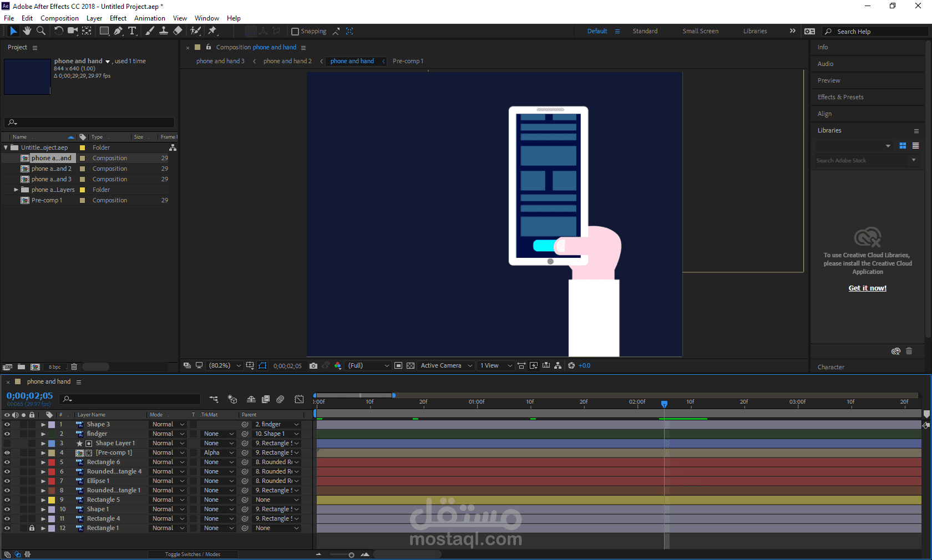Select the Hand tool

coord(27,31)
